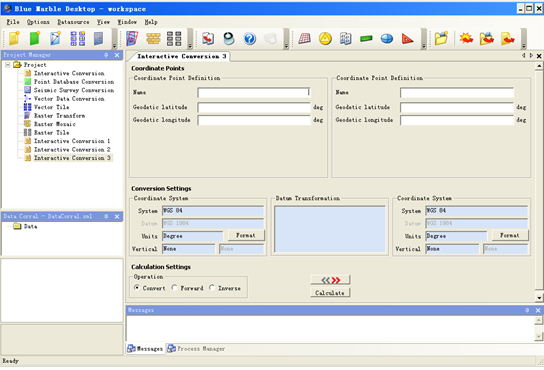Select the Convert operation radio button
The height and width of the screenshot is (370, 544).
click(x=137, y=287)
